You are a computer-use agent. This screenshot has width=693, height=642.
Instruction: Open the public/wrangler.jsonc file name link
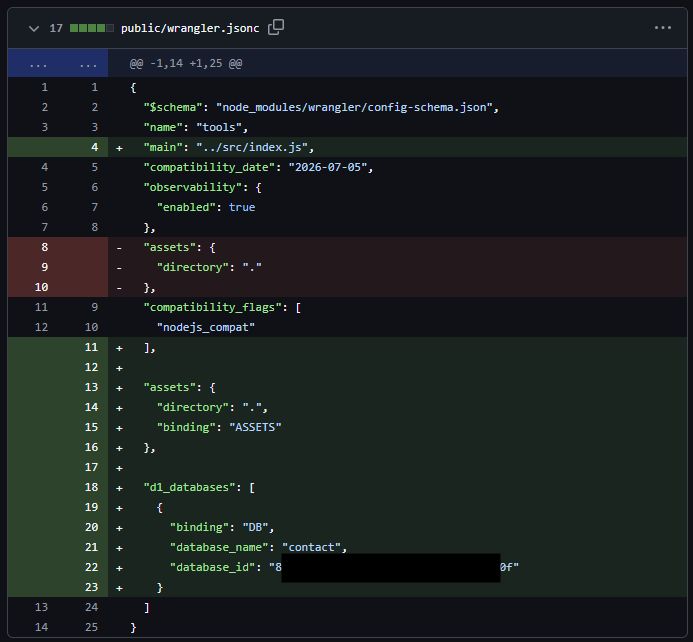point(190,28)
